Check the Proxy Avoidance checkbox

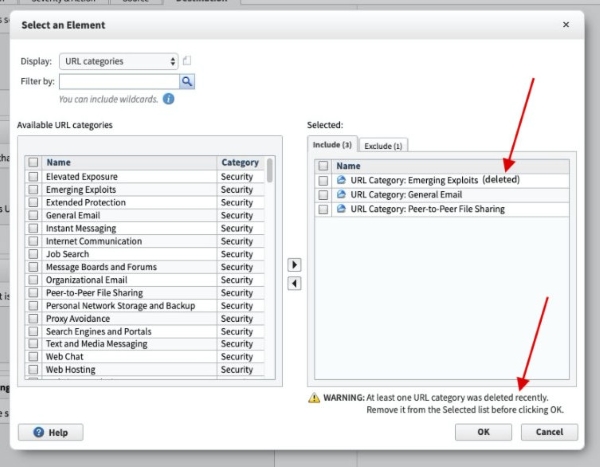pos(34,318)
